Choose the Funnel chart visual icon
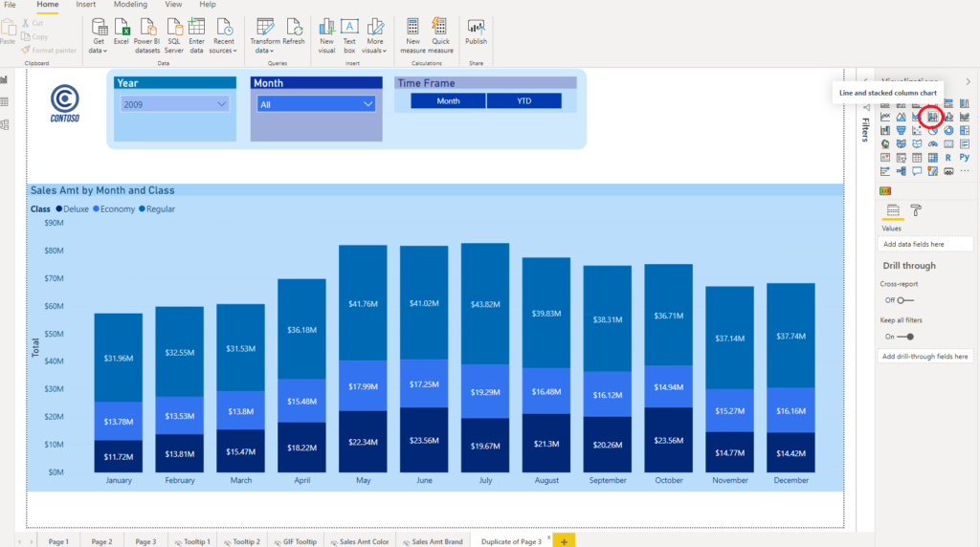This screenshot has width=980, height=547. point(901,130)
